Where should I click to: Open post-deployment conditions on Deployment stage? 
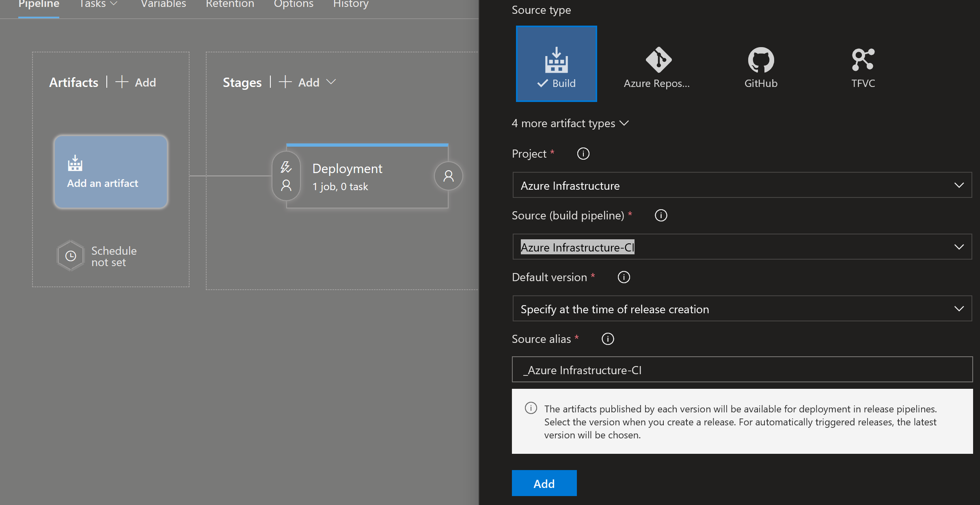tap(448, 176)
